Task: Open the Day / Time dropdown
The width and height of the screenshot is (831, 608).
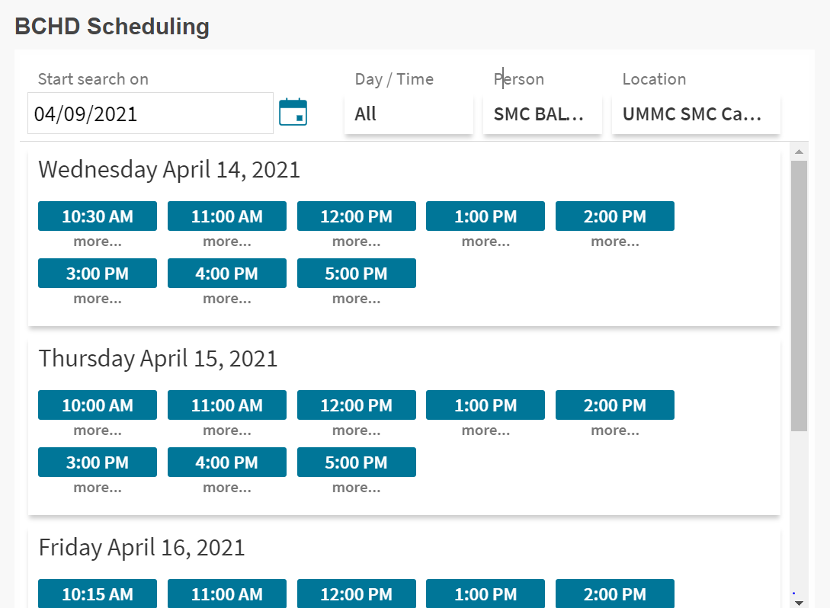Action: coord(408,114)
